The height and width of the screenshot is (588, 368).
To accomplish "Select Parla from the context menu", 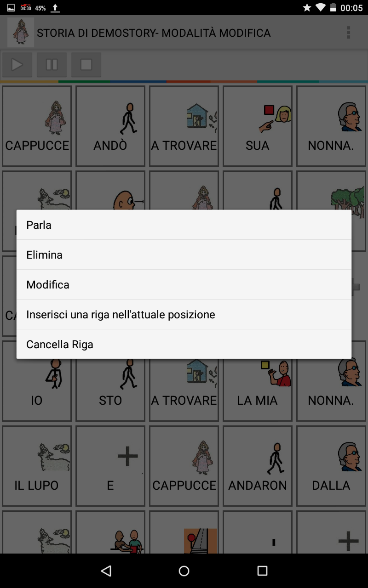I will point(184,225).
